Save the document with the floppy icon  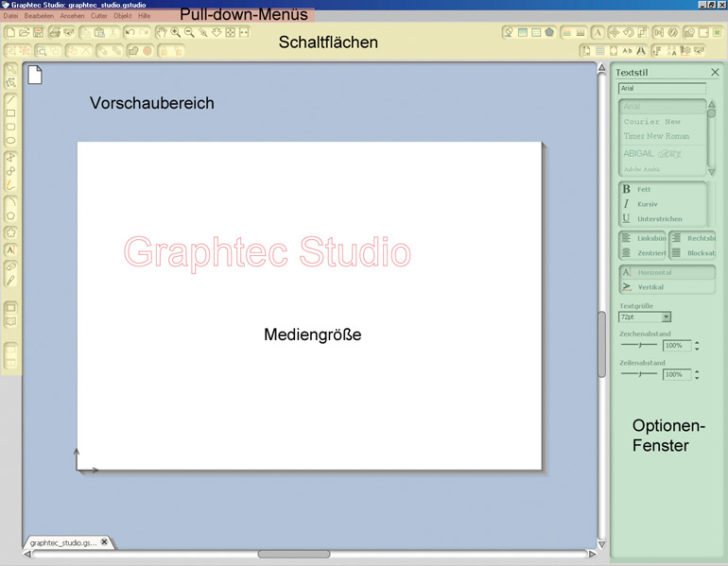pos(38,32)
